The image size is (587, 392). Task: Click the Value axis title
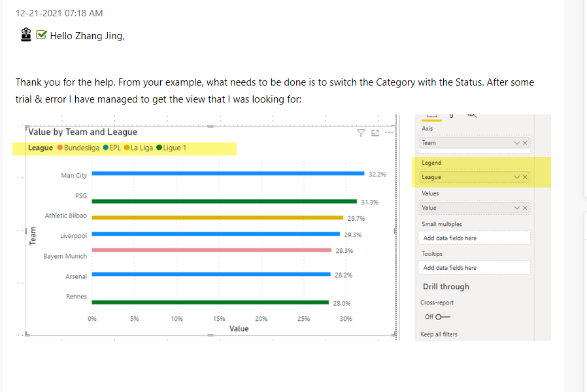tap(239, 329)
